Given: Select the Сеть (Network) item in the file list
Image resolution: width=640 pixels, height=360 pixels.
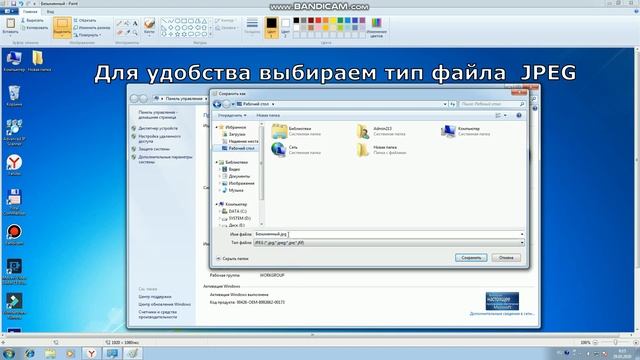Looking at the screenshot, I should (x=296, y=149).
